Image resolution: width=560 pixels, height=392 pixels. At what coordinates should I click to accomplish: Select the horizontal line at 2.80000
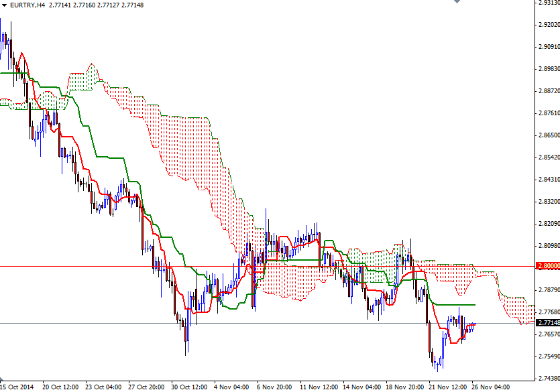coord(268,266)
